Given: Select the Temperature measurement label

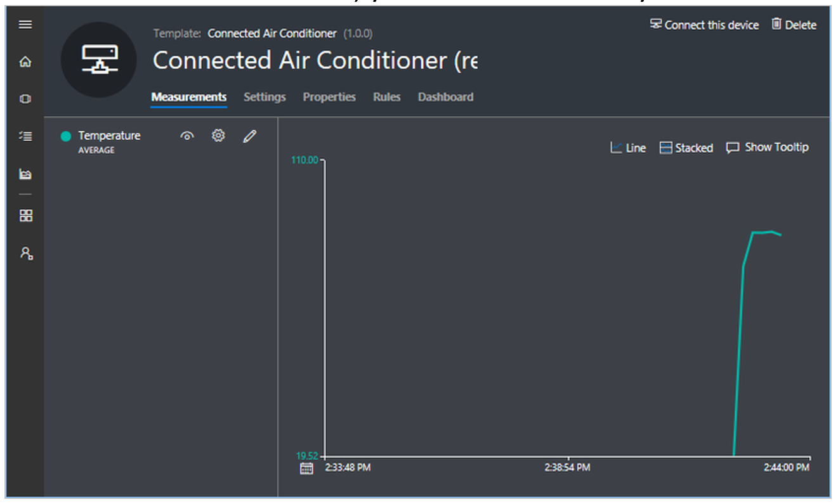Looking at the screenshot, I should [x=109, y=136].
